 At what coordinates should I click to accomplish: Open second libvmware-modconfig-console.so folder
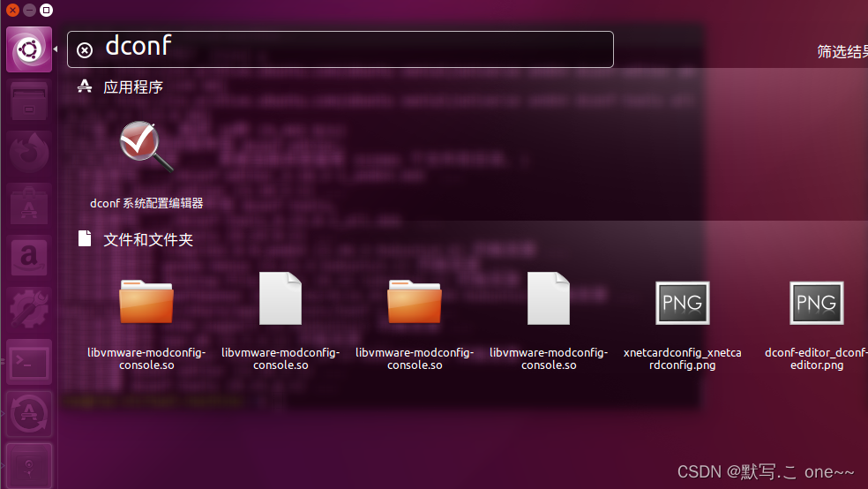[x=414, y=302]
